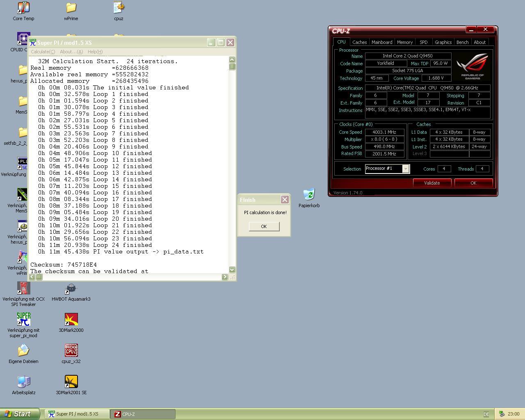Open Help menu in Super PI
This screenshot has width=525, height=420.
pos(95,52)
